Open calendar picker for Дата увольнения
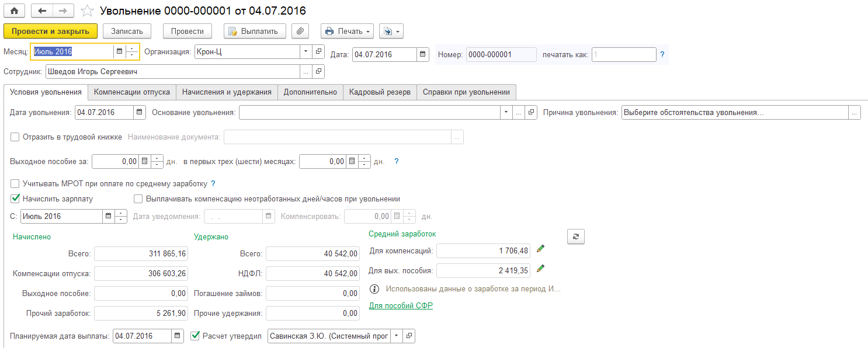The height and width of the screenshot is (348, 868). [x=140, y=112]
